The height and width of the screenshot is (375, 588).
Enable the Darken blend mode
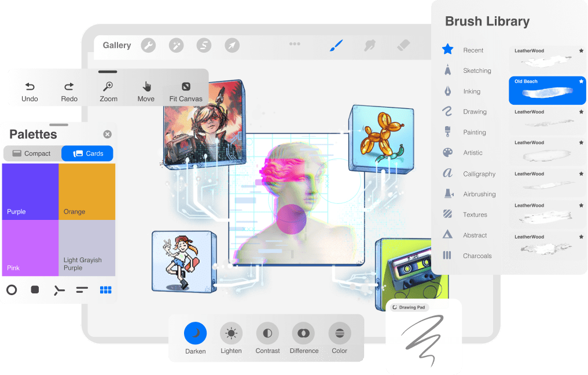(x=196, y=333)
